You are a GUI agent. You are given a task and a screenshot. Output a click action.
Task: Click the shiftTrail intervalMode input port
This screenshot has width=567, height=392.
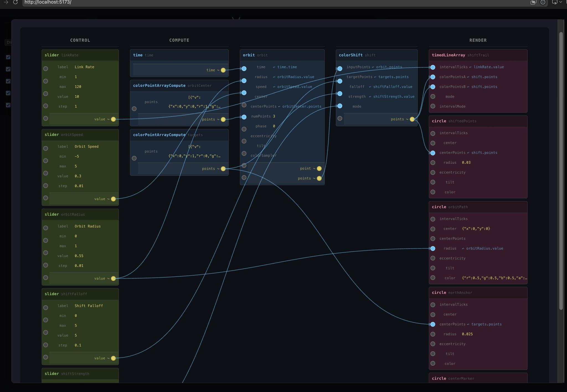click(433, 106)
